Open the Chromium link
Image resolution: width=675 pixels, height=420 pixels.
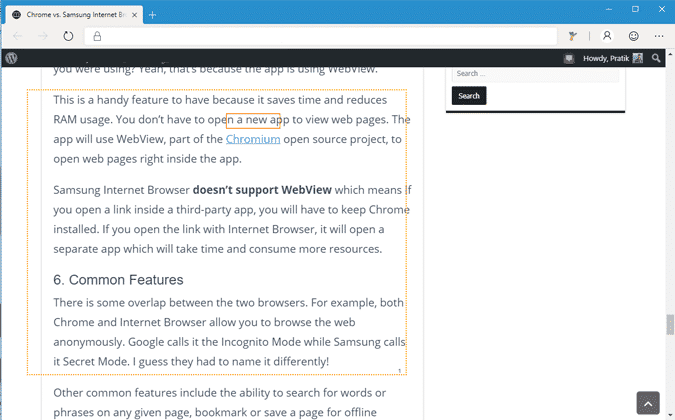tap(253, 139)
